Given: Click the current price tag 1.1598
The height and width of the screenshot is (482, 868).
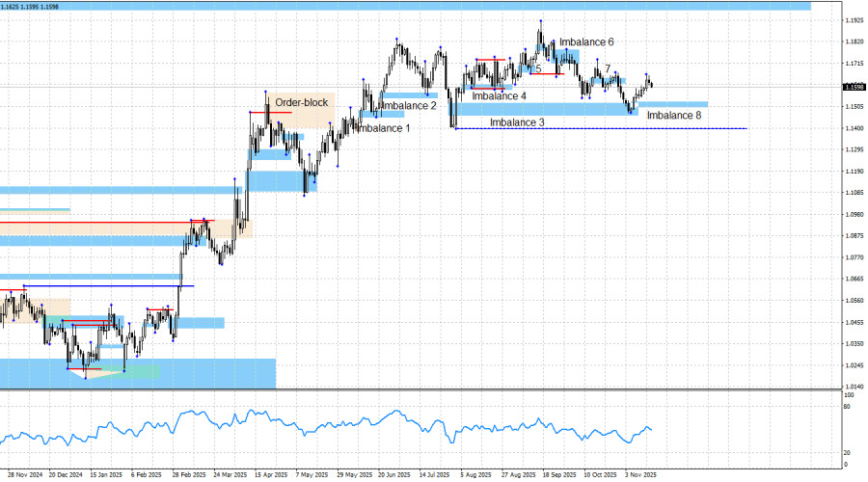Looking at the screenshot, I should [854, 87].
